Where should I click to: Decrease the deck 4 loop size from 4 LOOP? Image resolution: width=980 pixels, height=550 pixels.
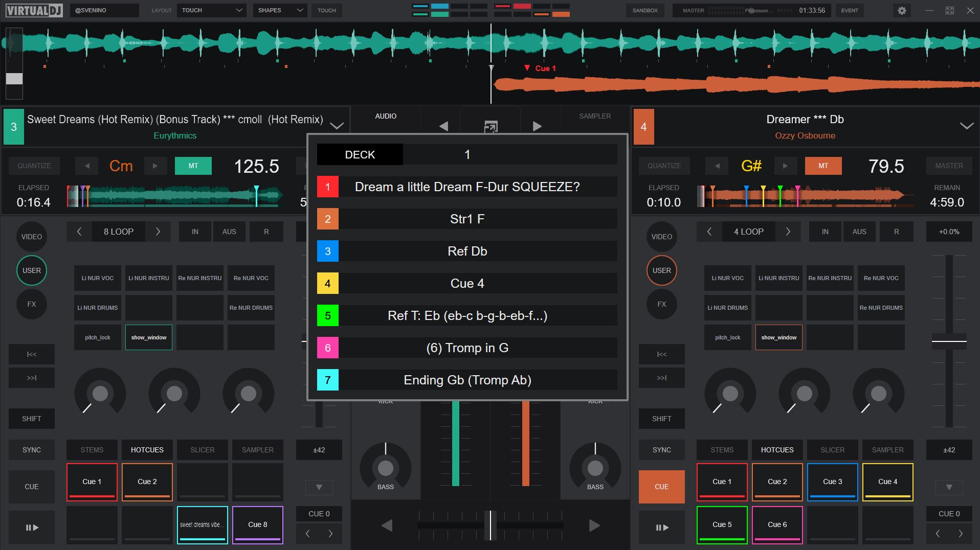click(x=709, y=232)
